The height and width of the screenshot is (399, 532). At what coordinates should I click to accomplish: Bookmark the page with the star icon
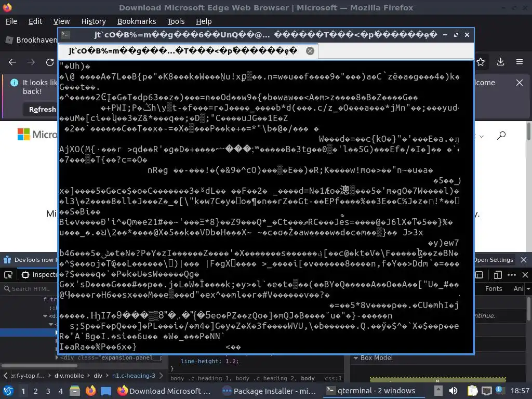pos(481,62)
